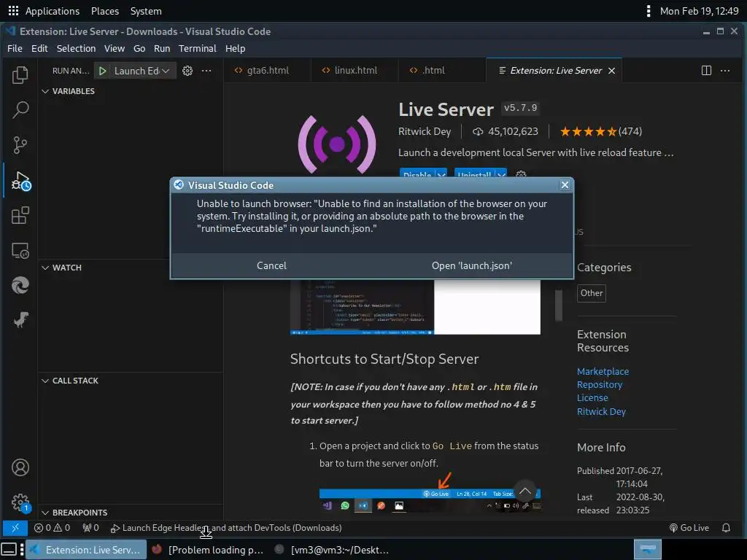Open Ritwick Dey link under Extension Resources
The height and width of the screenshot is (560, 747).
click(x=601, y=411)
